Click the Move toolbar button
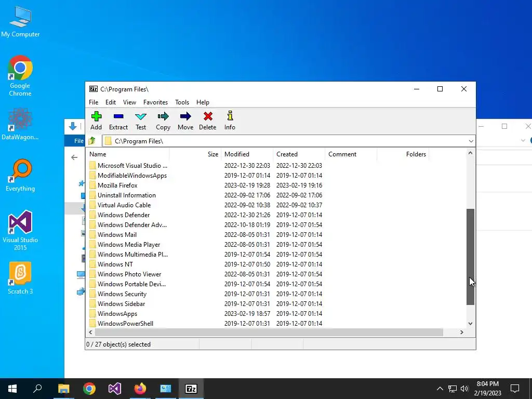This screenshot has width=532, height=399. pos(185,121)
